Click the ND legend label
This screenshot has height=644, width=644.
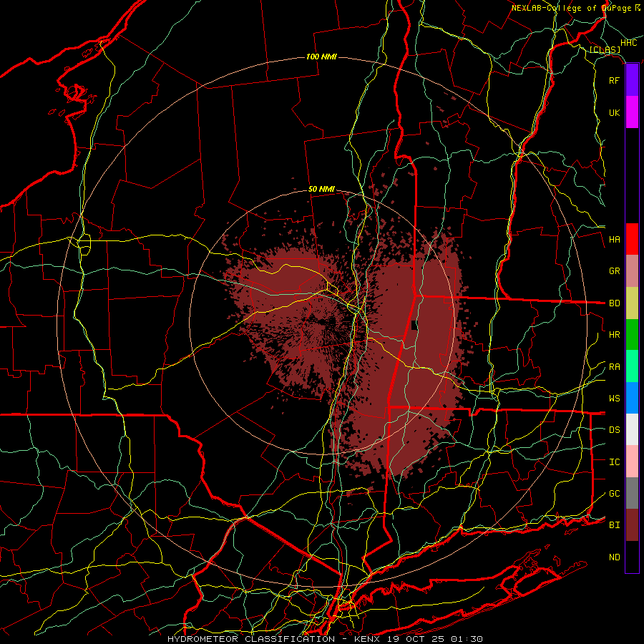click(x=614, y=557)
